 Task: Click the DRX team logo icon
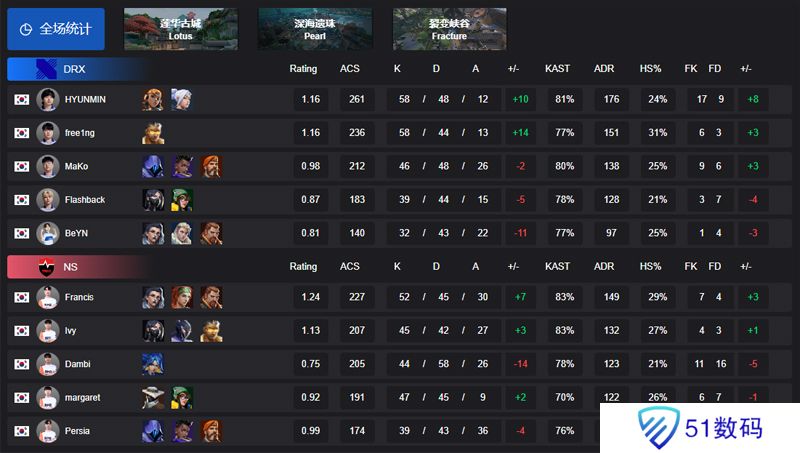[x=46, y=69]
